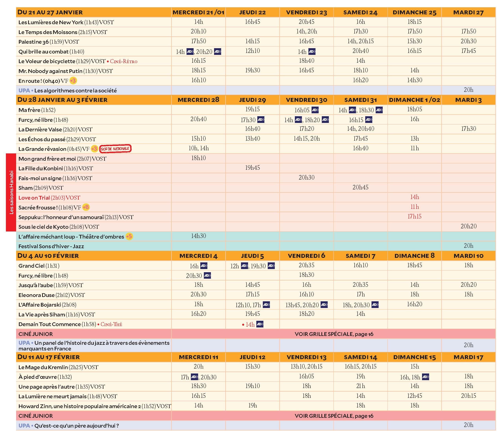
Task: Click the AD icon next to Demain Tout Commence 14h
Action: pyautogui.click(x=260, y=324)
